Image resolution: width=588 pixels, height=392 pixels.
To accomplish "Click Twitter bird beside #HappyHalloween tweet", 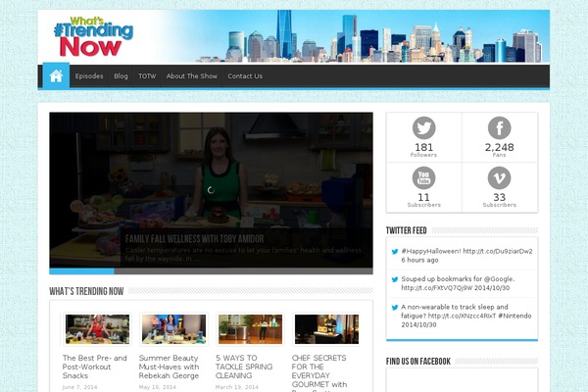I will [x=395, y=252].
